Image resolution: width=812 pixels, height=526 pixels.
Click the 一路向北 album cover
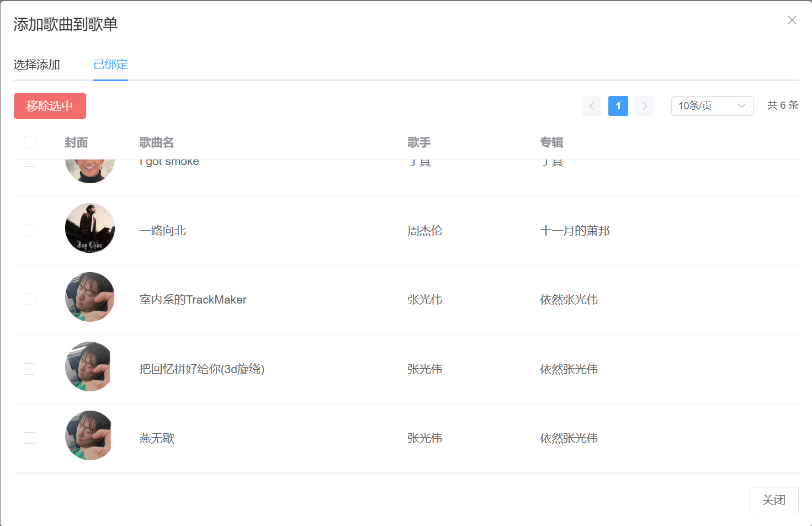pos(90,228)
